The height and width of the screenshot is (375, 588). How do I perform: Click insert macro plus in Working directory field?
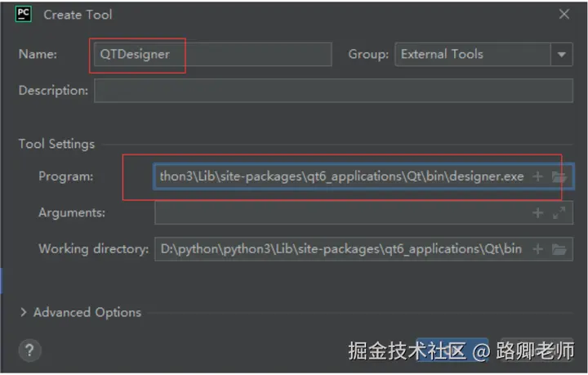pyautogui.click(x=537, y=249)
